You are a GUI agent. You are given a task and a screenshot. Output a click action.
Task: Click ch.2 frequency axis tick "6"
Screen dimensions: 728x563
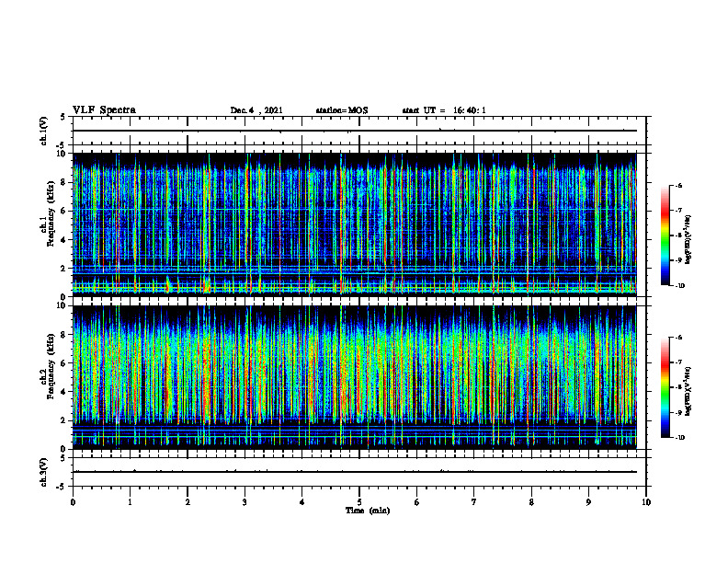63,363
